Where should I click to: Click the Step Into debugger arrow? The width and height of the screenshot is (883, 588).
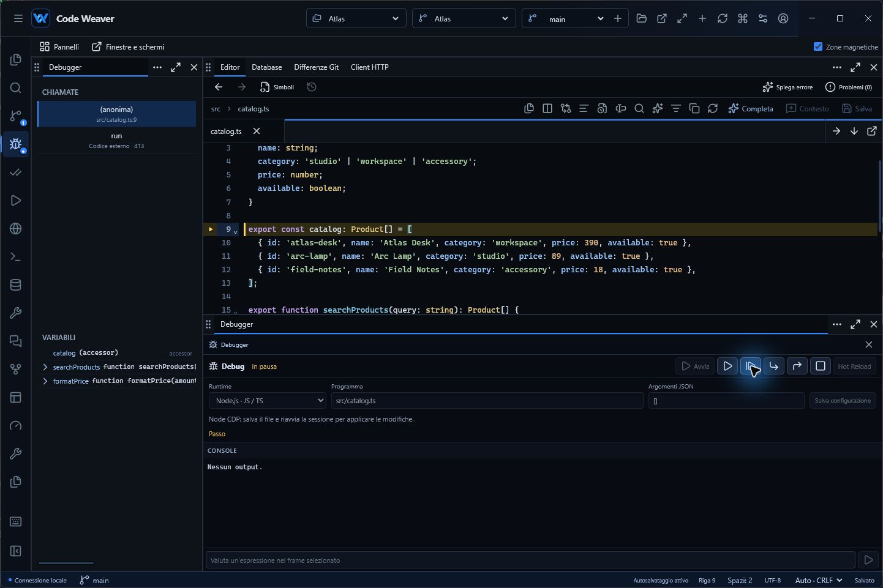coord(774,367)
